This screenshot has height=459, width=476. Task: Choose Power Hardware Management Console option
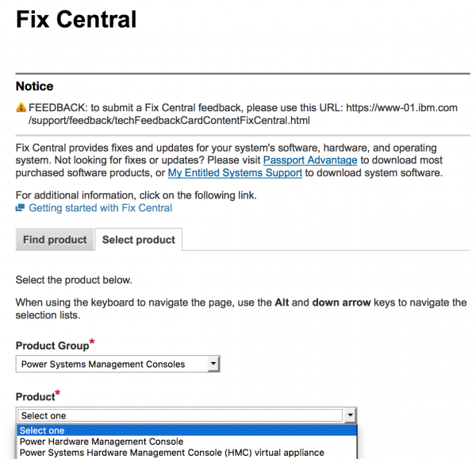click(x=102, y=442)
